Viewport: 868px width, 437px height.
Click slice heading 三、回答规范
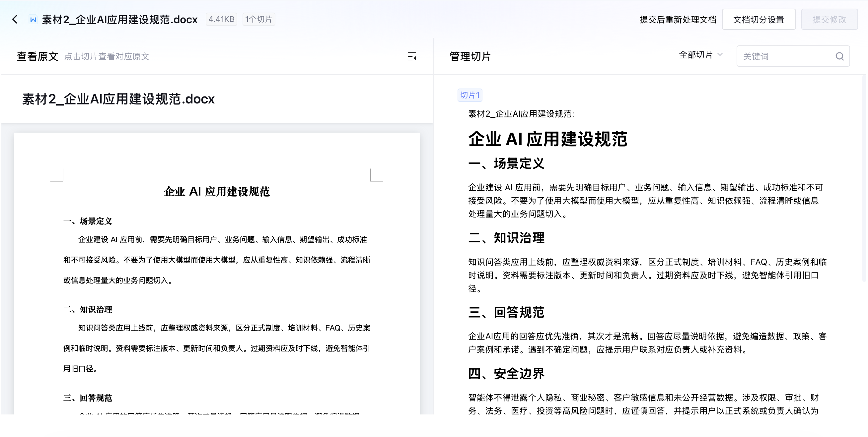[506, 312]
